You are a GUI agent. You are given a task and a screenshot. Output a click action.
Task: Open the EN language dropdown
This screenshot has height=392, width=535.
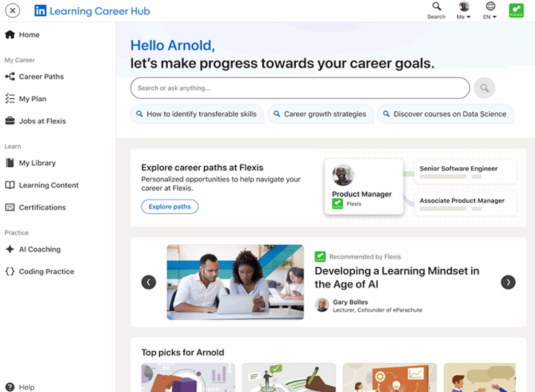(x=490, y=10)
